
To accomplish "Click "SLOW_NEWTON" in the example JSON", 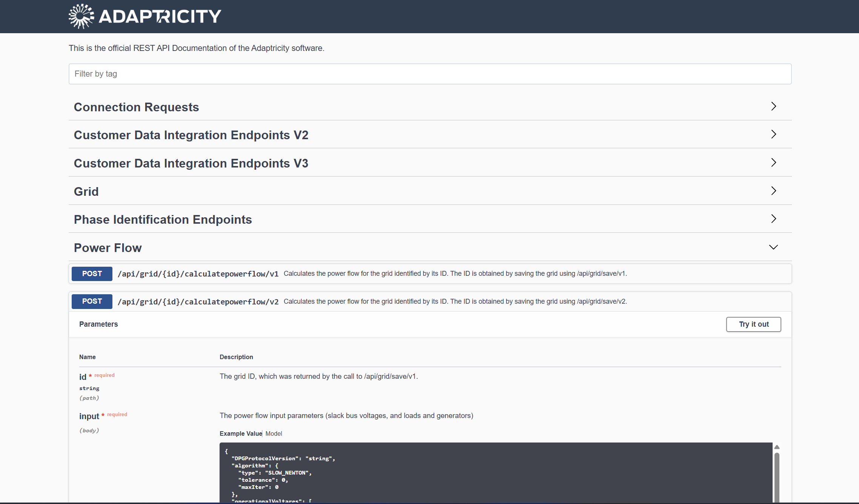I will pos(288,473).
